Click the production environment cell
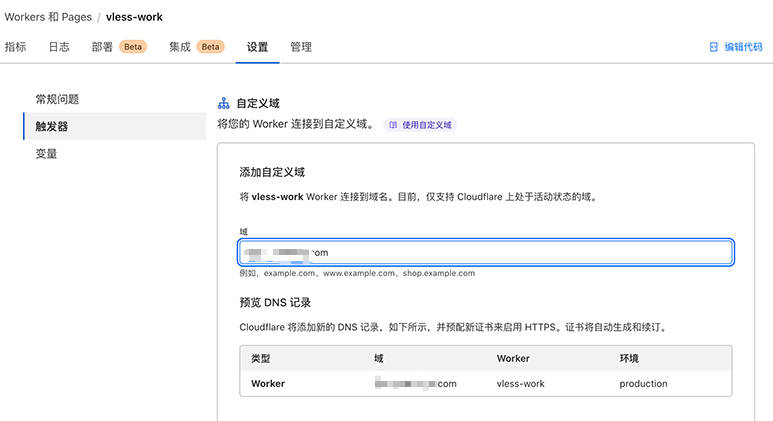Image resolution: width=773 pixels, height=421 pixels. (643, 384)
